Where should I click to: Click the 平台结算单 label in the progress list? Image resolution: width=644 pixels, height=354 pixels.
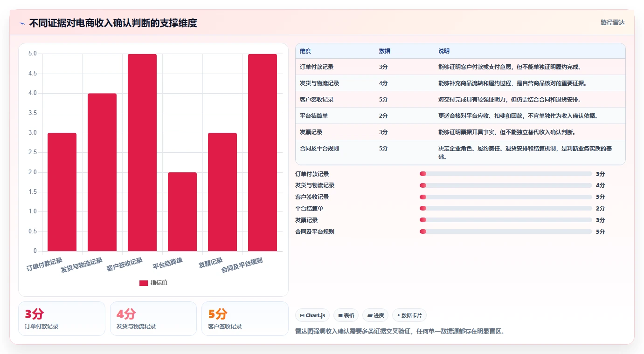tap(309, 208)
